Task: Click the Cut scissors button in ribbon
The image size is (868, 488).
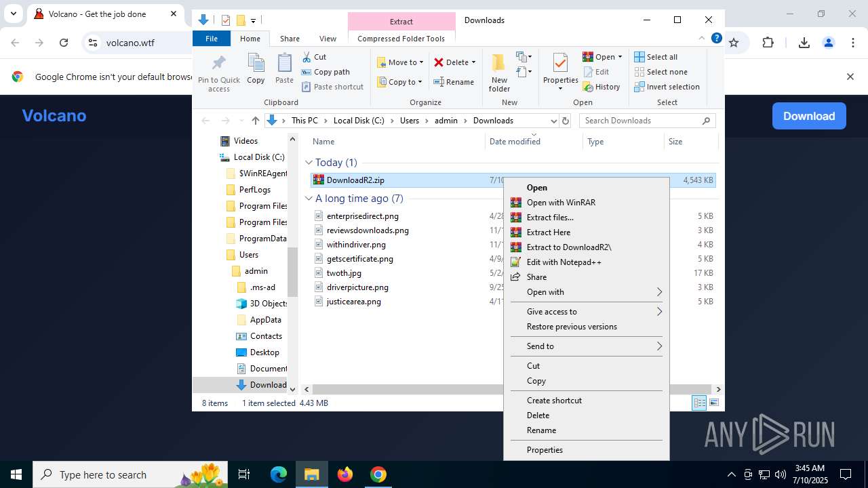Action: 314,57
